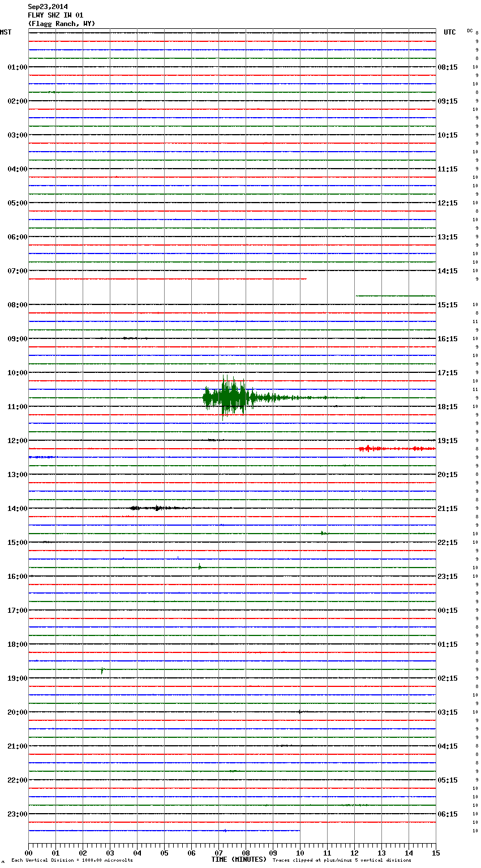481x868 pixels.
Task: Click the 18:15 UTC time label
Action: pyautogui.click(x=448, y=407)
